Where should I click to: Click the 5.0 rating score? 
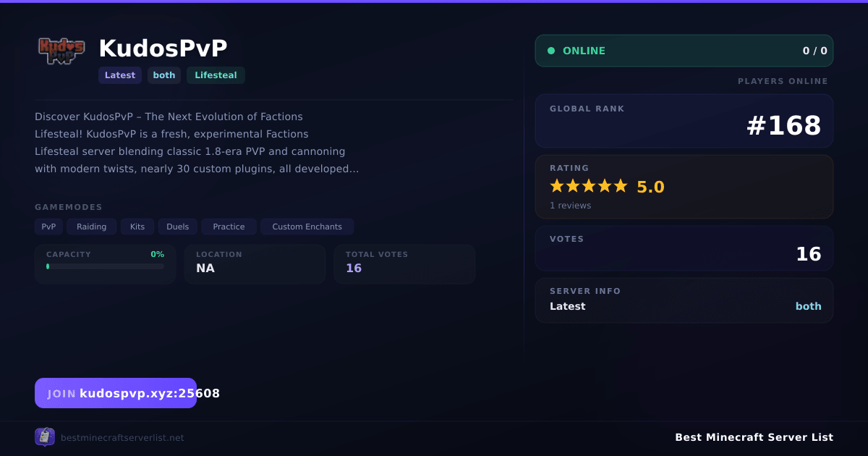(x=650, y=187)
